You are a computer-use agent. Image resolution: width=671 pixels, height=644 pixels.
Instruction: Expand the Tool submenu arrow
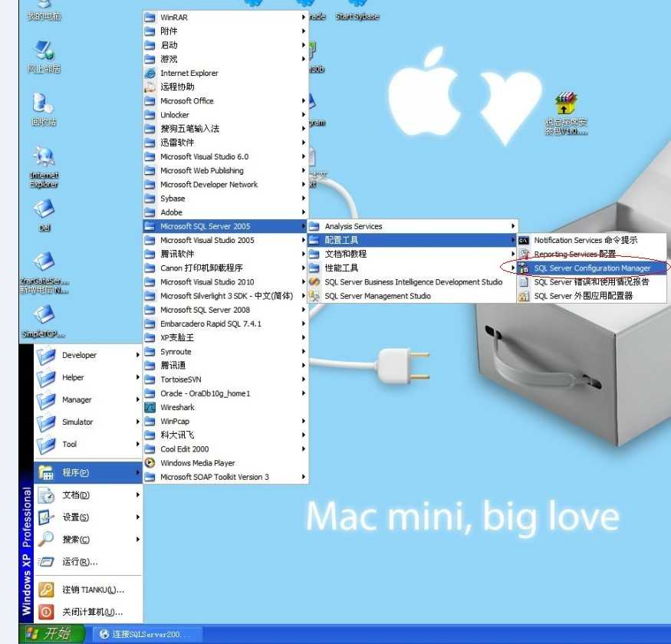point(137,444)
